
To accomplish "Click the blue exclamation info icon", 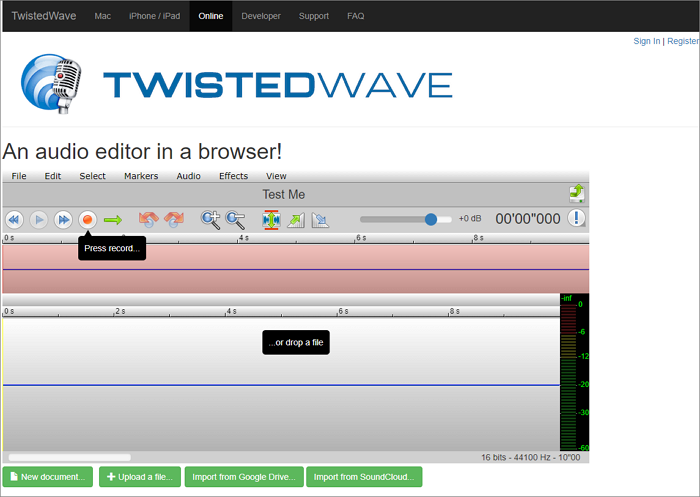I will [576, 219].
